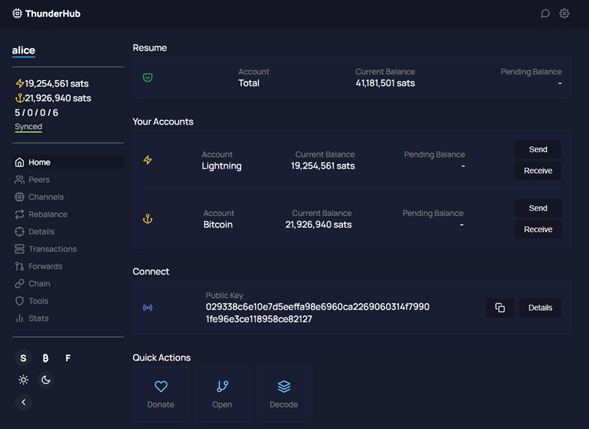Select sats currency S toggle
589x429 pixels.
point(23,358)
